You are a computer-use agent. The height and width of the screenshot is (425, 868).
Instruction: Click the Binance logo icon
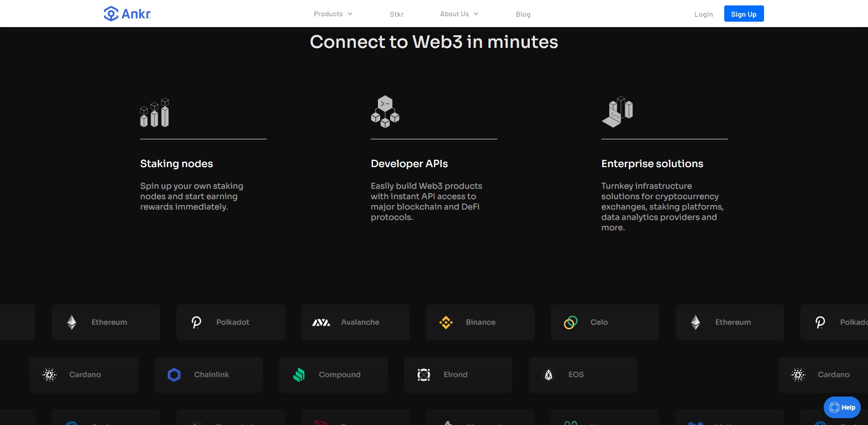[x=446, y=322]
